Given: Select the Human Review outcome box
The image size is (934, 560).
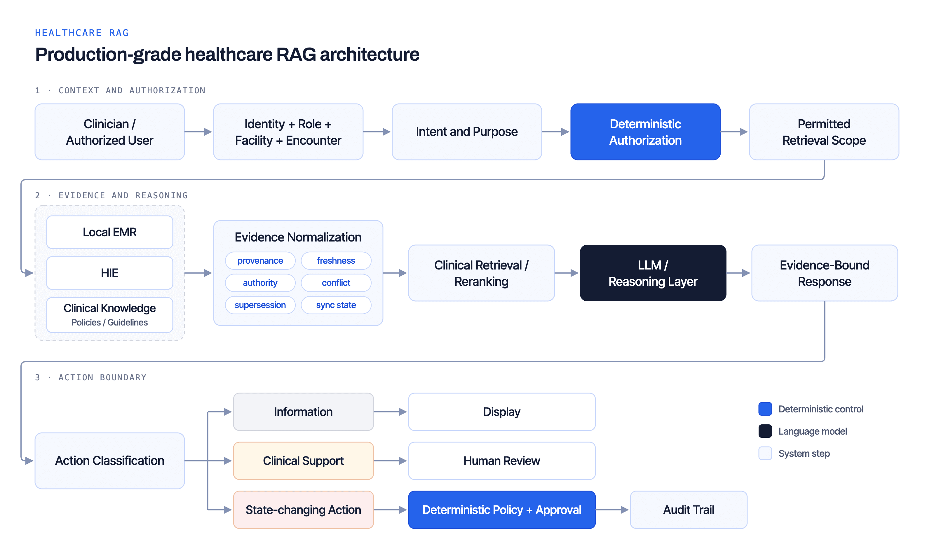Looking at the screenshot, I should (502, 461).
